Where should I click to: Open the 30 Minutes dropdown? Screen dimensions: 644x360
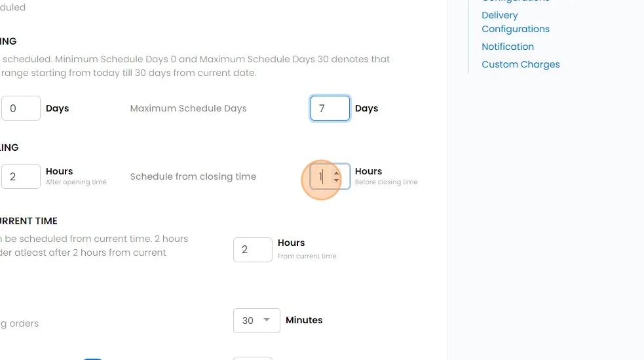point(256,321)
